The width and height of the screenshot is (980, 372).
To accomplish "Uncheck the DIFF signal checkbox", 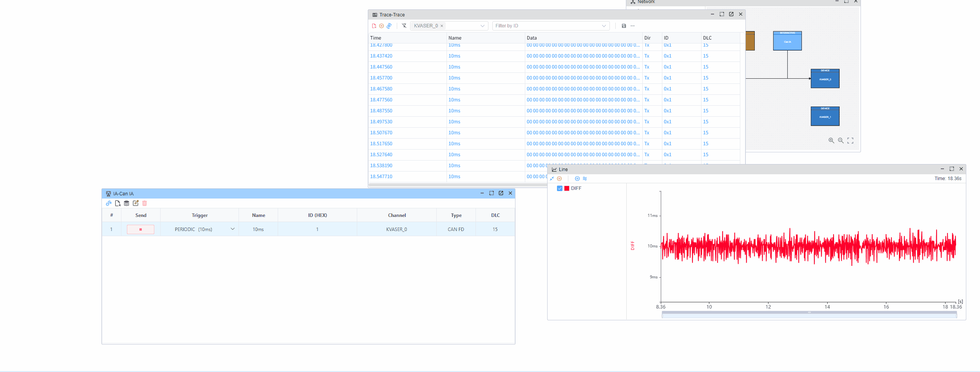I will click(560, 188).
